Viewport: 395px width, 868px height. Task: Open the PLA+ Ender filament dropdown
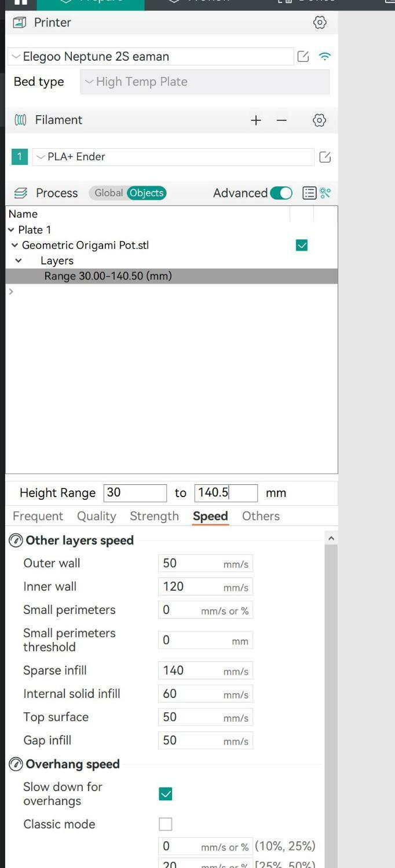coord(173,157)
